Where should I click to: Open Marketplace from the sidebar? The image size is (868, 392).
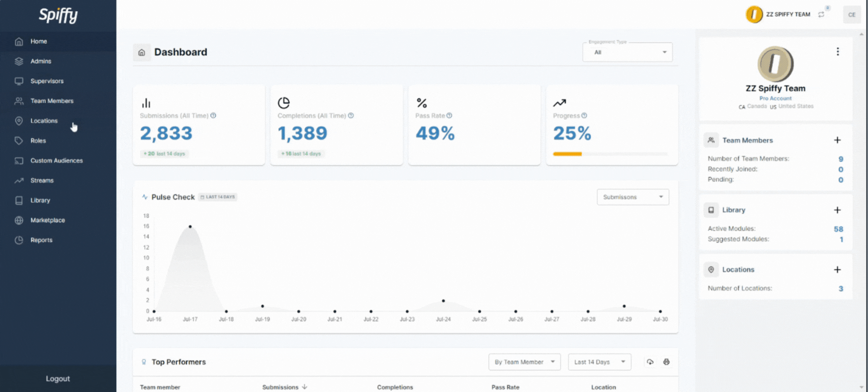coord(47,220)
